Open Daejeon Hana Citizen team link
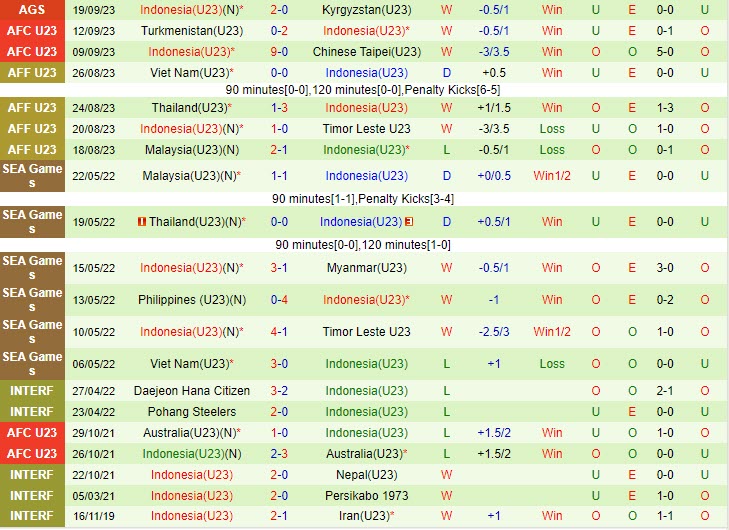Image resolution: width=729 pixels, height=530 pixels. (192, 391)
